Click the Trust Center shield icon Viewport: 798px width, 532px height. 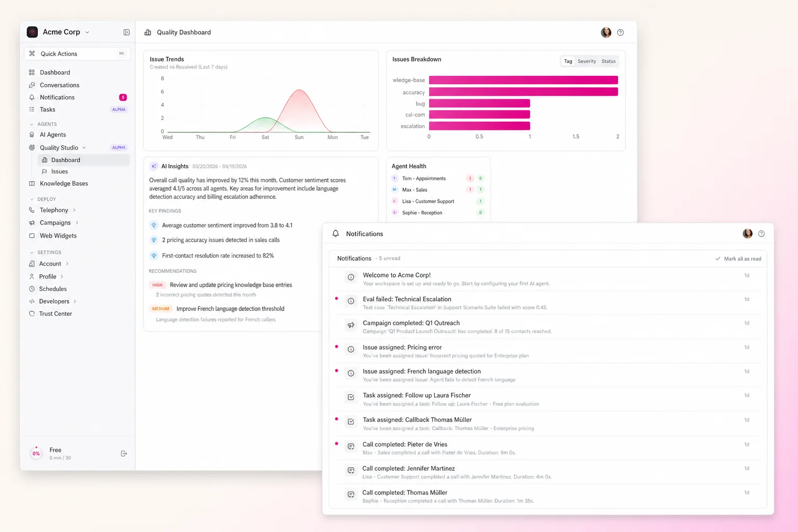[32, 314]
